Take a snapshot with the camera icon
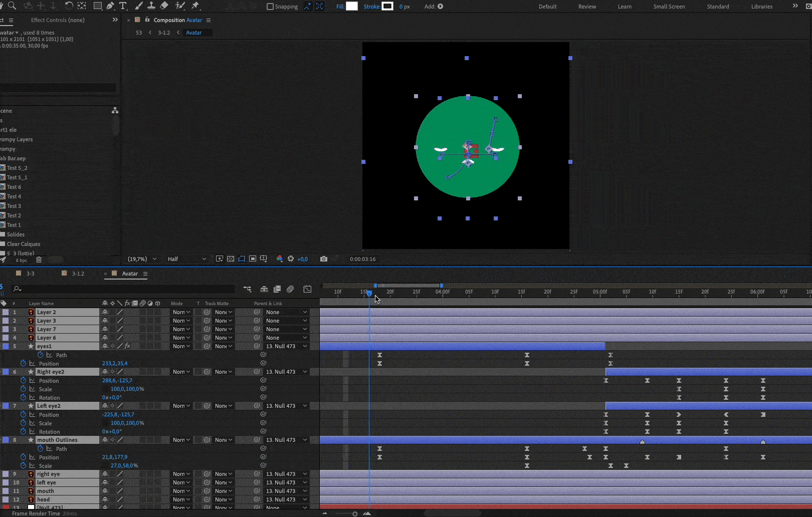 324,259
